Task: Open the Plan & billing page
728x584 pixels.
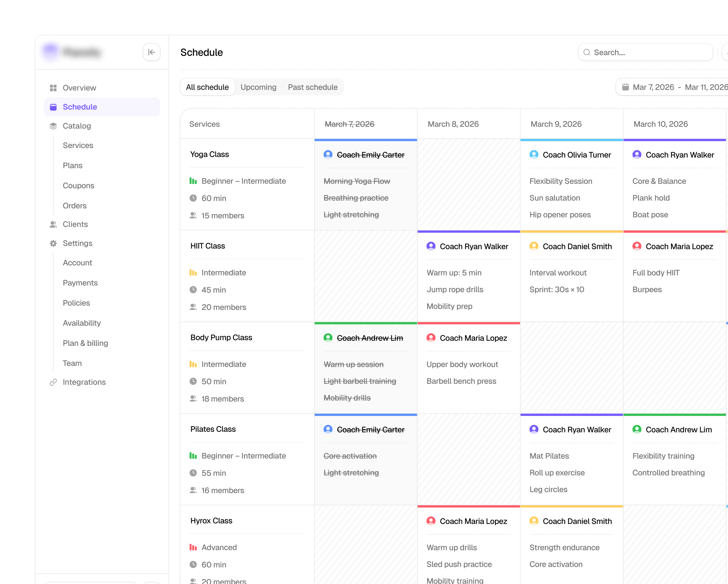Action: coord(85,343)
